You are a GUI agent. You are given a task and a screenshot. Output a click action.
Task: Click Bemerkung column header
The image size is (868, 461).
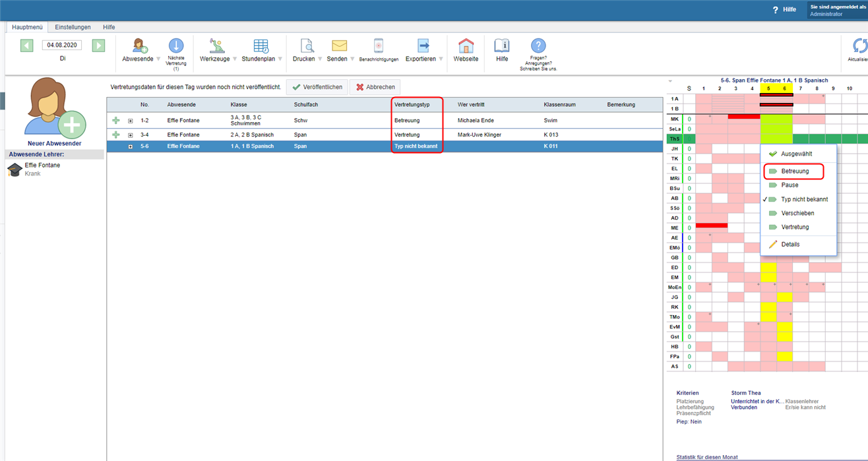[621, 104]
